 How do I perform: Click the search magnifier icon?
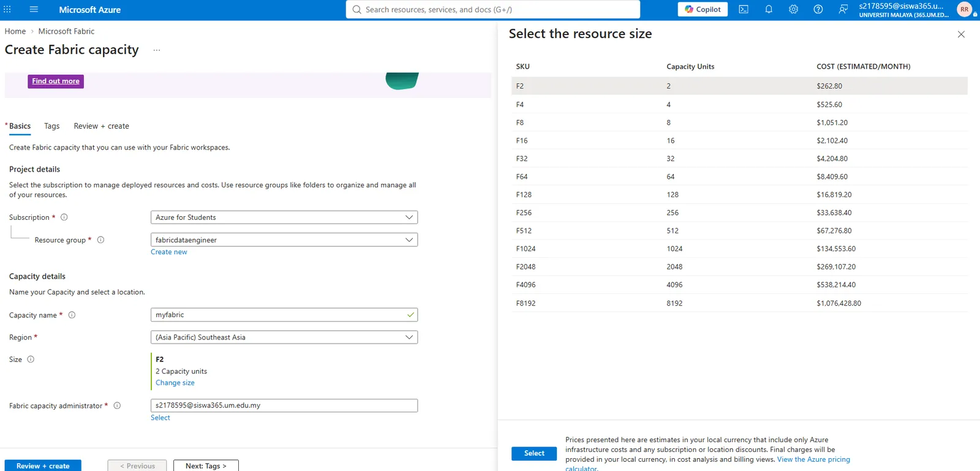(357, 9)
